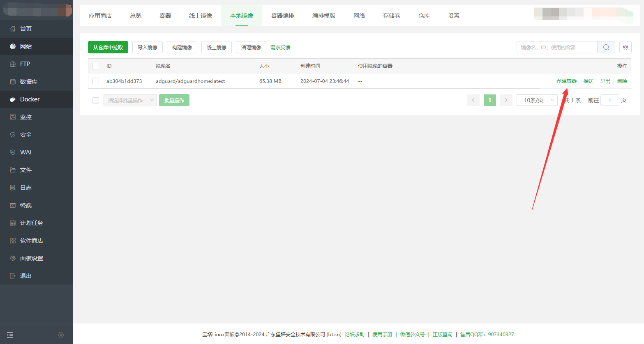Open table settings gear icon
The width and height of the screenshot is (644, 344).
coord(625,47)
